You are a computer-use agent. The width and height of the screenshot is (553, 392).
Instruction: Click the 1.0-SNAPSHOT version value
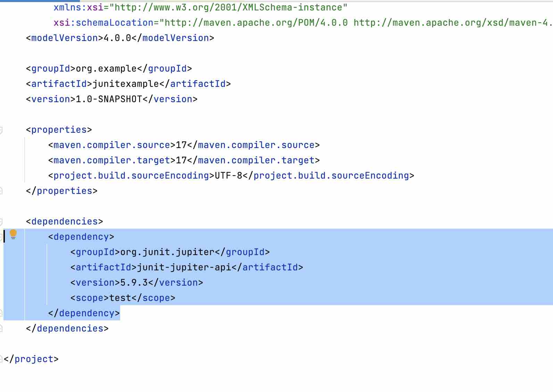click(109, 99)
